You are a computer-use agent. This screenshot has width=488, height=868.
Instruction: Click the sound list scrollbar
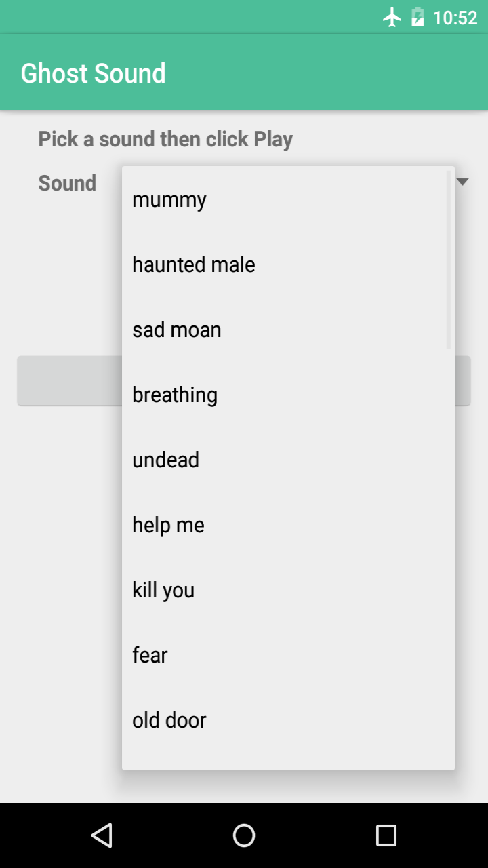click(x=448, y=260)
